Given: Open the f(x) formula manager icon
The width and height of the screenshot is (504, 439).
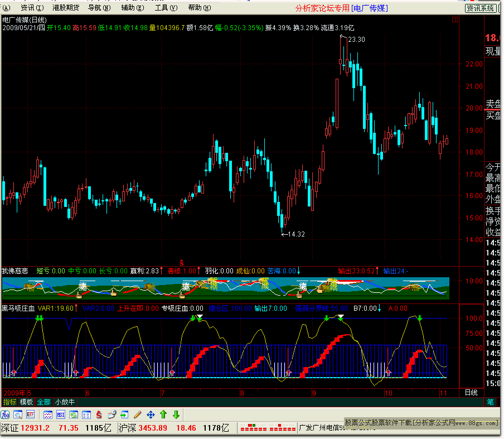Looking at the screenshot, I should click(5, 415).
